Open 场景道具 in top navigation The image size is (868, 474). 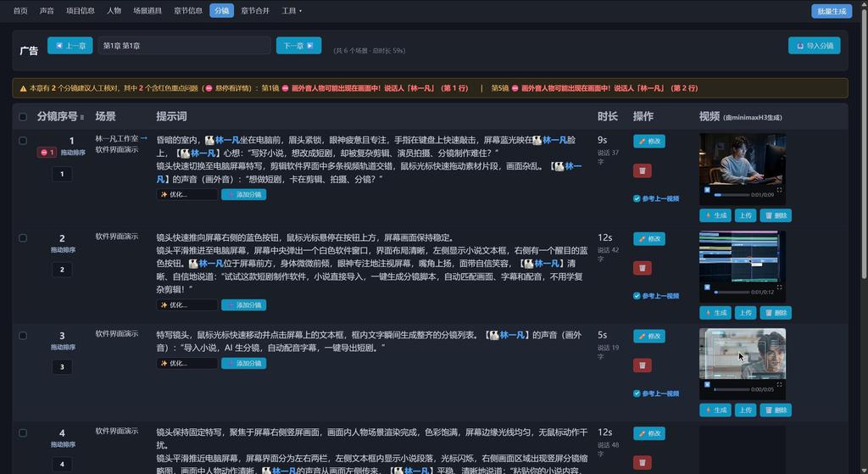(147, 10)
